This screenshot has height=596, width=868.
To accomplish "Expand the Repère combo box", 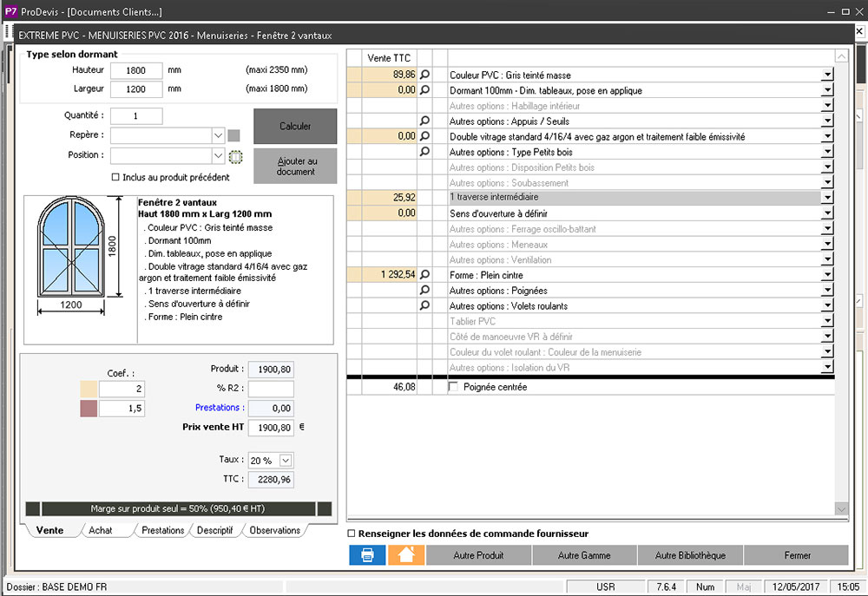I will [218, 135].
